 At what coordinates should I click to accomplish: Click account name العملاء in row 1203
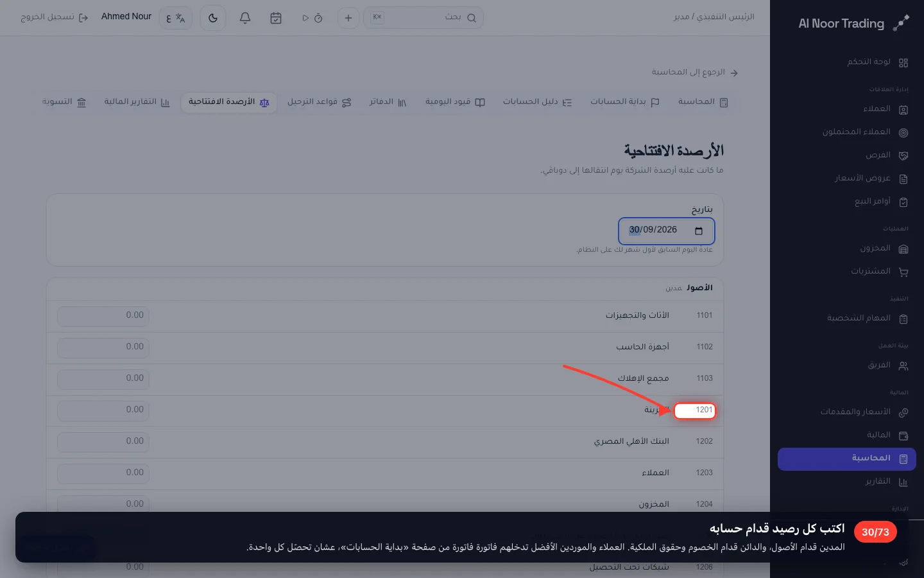[655, 473]
